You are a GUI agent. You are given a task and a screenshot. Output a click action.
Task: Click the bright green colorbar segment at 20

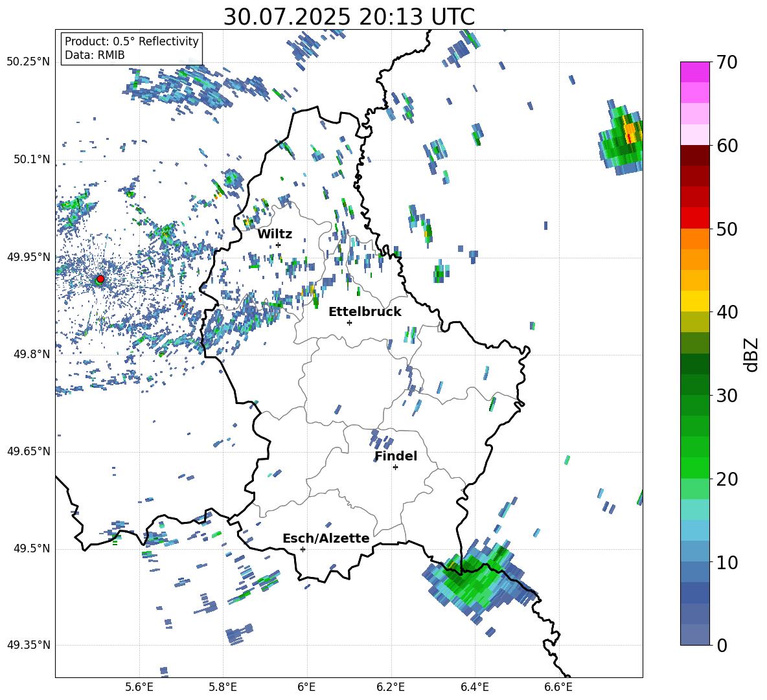click(x=694, y=468)
